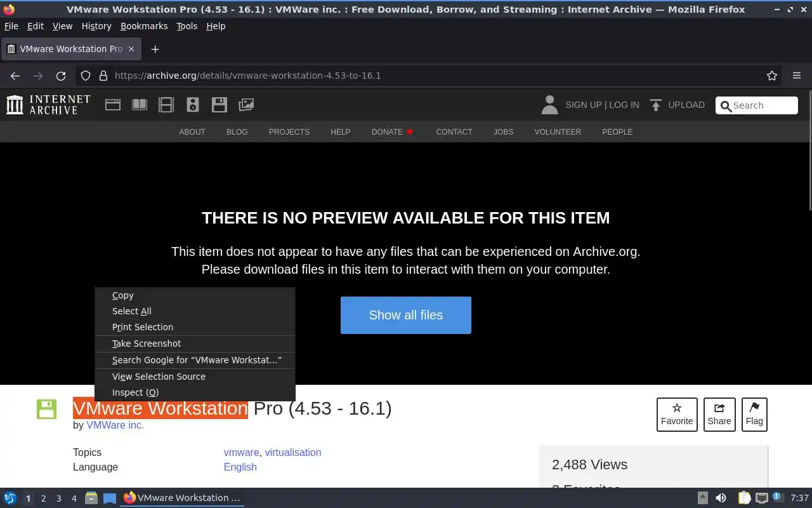
Task: Click the taskbar show desktop icon
Action: (110, 498)
